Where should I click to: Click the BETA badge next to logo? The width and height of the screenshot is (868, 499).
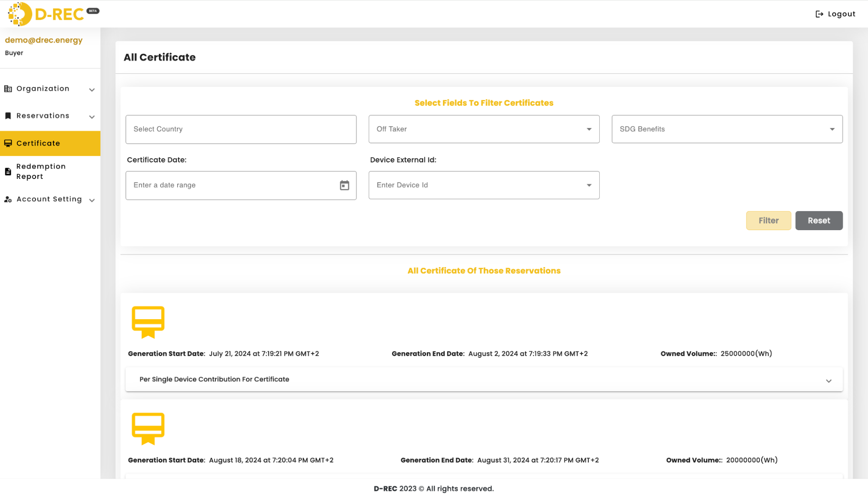coord(93,11)
